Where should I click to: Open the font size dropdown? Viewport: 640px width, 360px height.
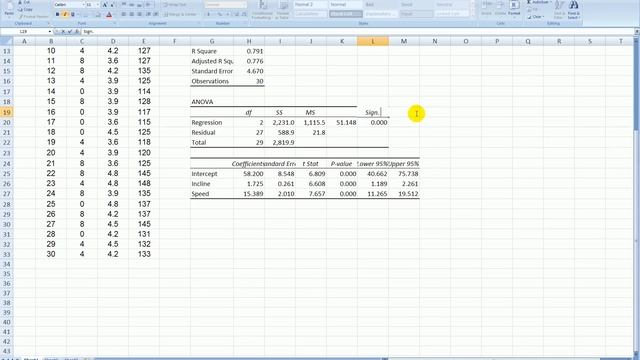[98, 4]
